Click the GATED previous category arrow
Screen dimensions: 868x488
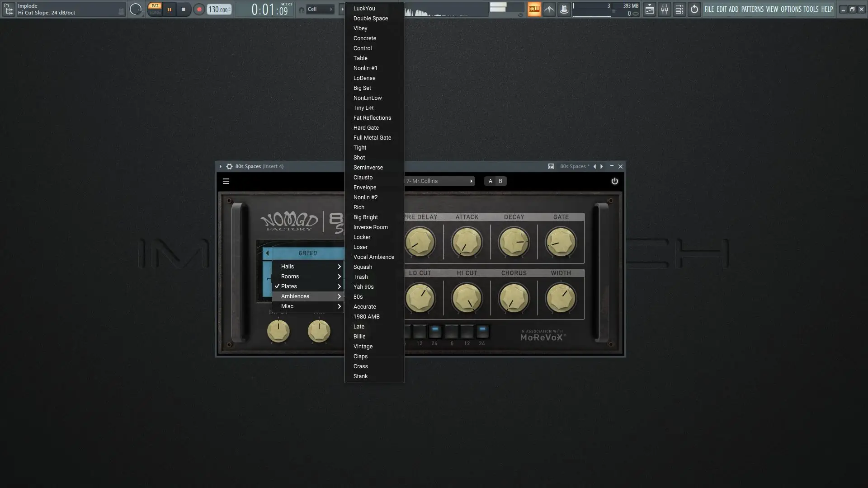coord(267,253)
